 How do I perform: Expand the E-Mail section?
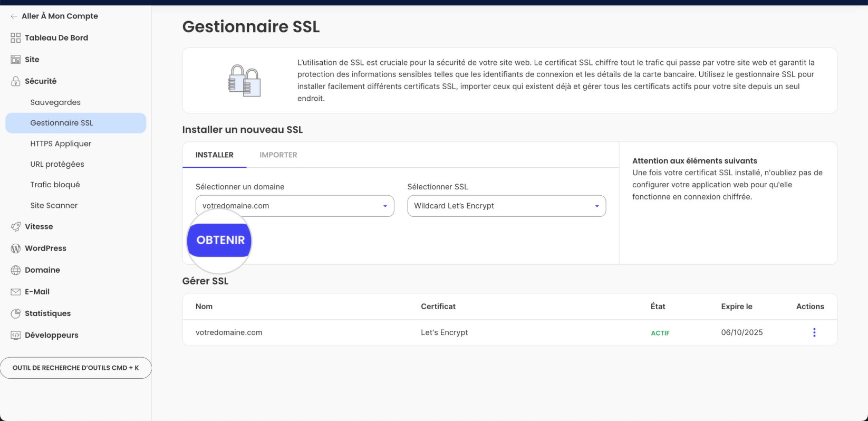tap(37, 292)
